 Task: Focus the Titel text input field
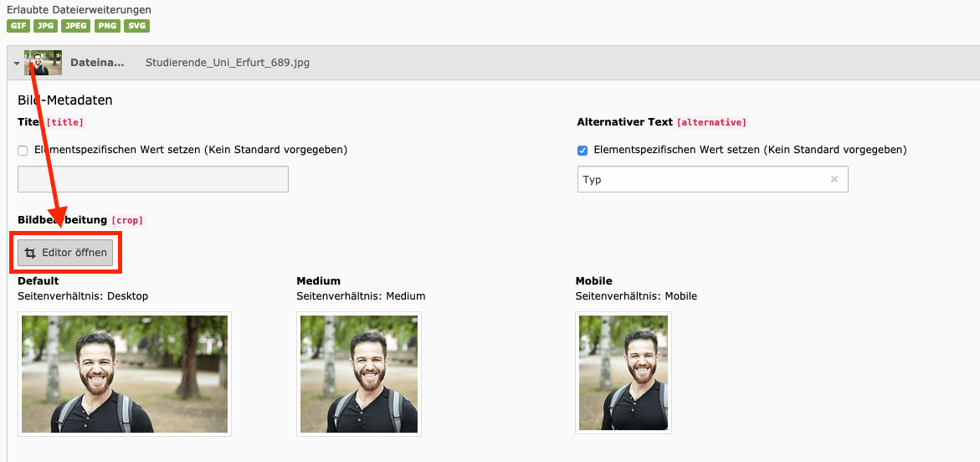pos(153,179)
